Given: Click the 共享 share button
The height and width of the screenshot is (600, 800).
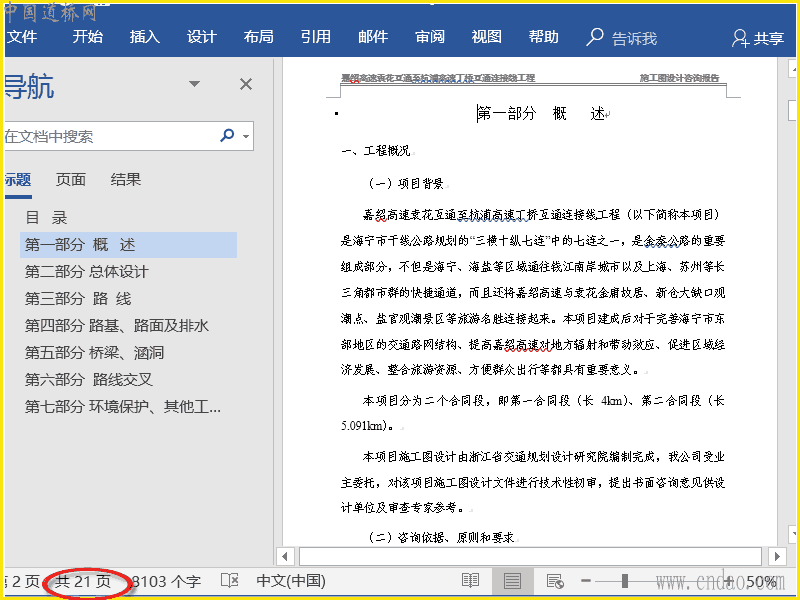Looking at the screenshot, I should point(758,38).
